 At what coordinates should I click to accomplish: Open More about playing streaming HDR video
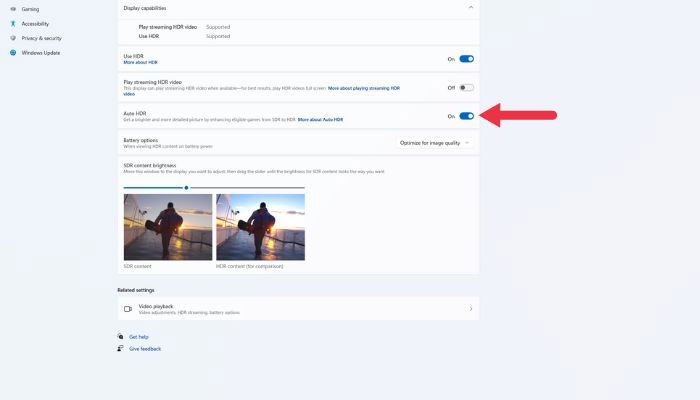tap(364, 88)
